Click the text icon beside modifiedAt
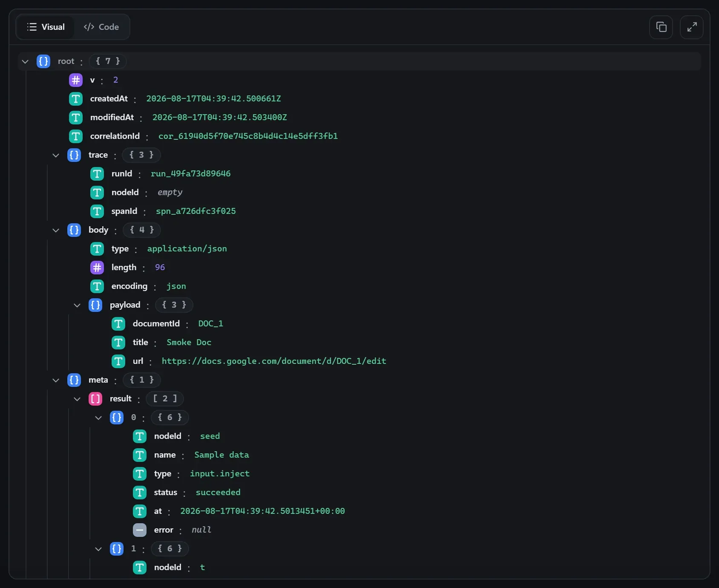 [76, 118]
